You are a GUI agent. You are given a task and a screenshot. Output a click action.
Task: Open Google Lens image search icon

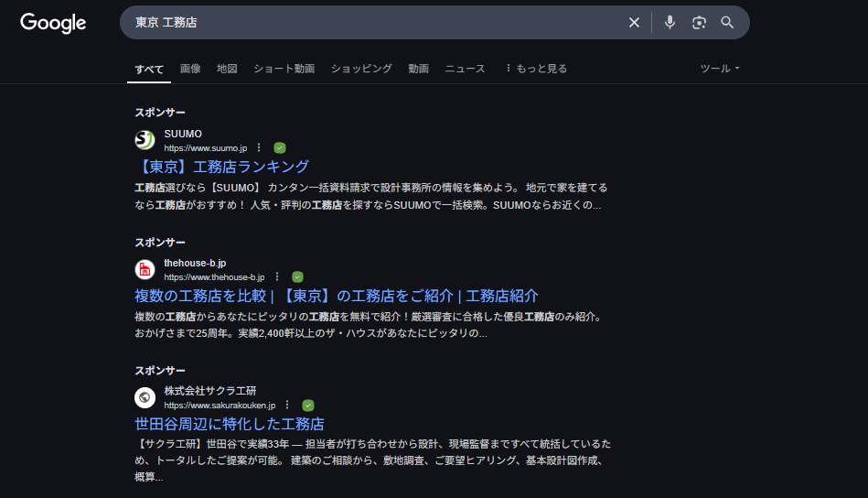699,23
